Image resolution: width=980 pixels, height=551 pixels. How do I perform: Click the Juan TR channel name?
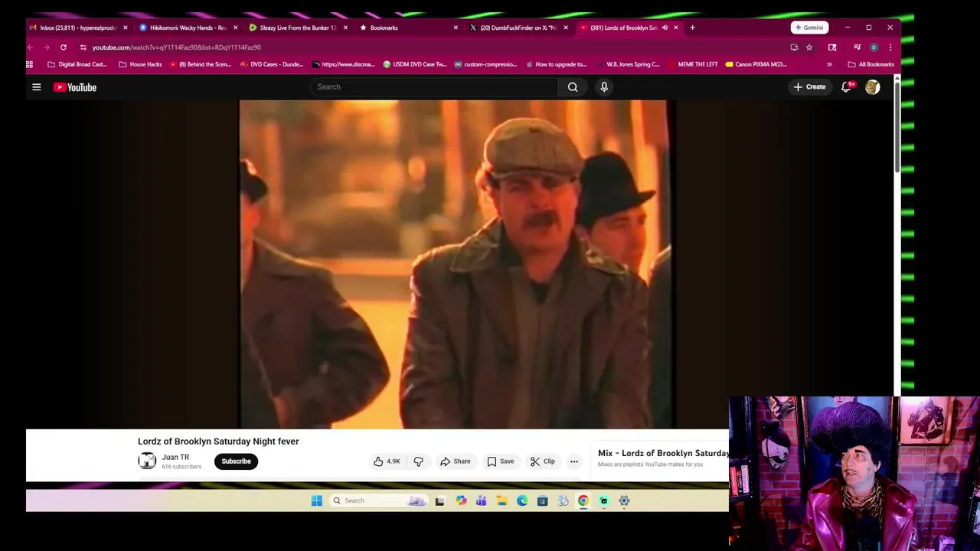click(175, 457)
